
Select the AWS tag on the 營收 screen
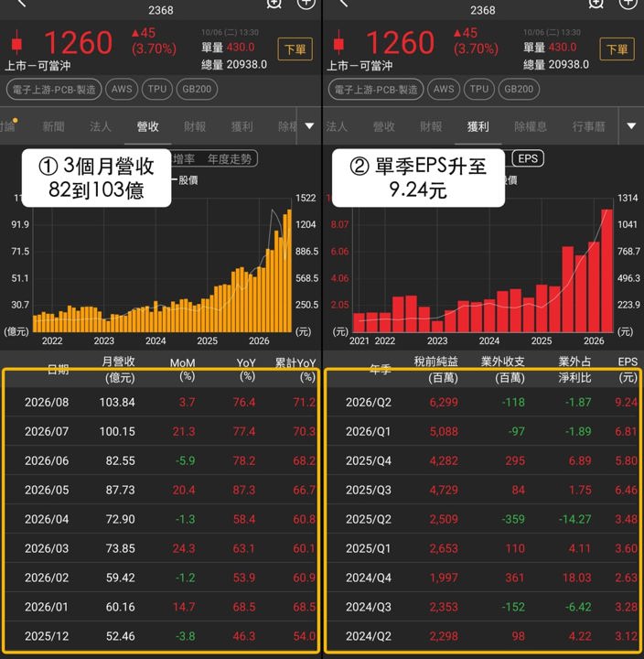(122, 89)
